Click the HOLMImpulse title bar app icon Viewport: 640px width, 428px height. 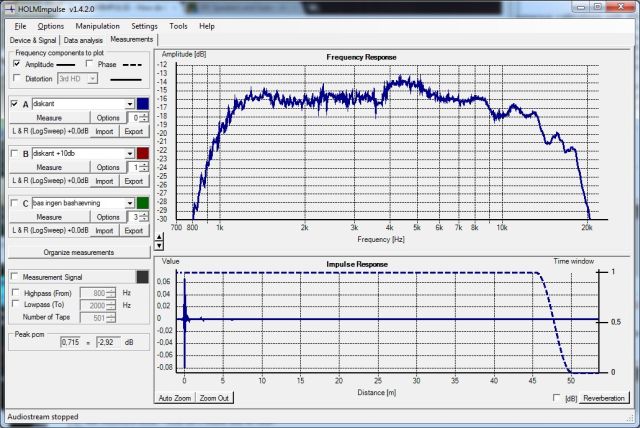coord(11,9)
